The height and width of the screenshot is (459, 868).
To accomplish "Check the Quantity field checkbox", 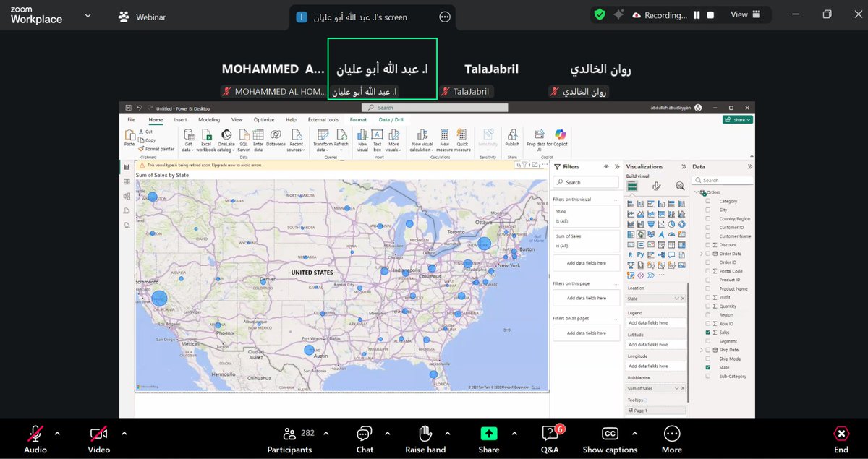I will 708,306.
